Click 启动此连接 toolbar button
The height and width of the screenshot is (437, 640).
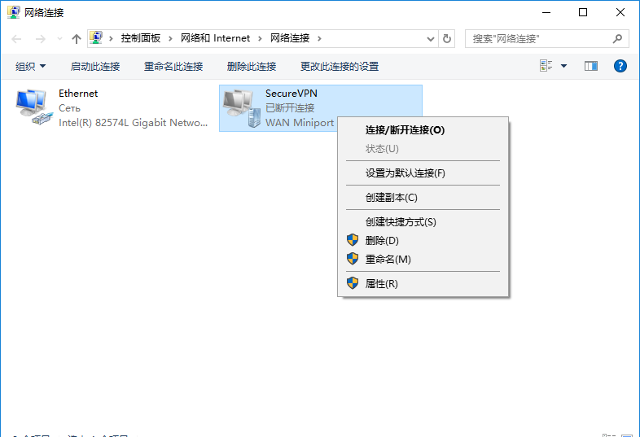pos(95,66)
